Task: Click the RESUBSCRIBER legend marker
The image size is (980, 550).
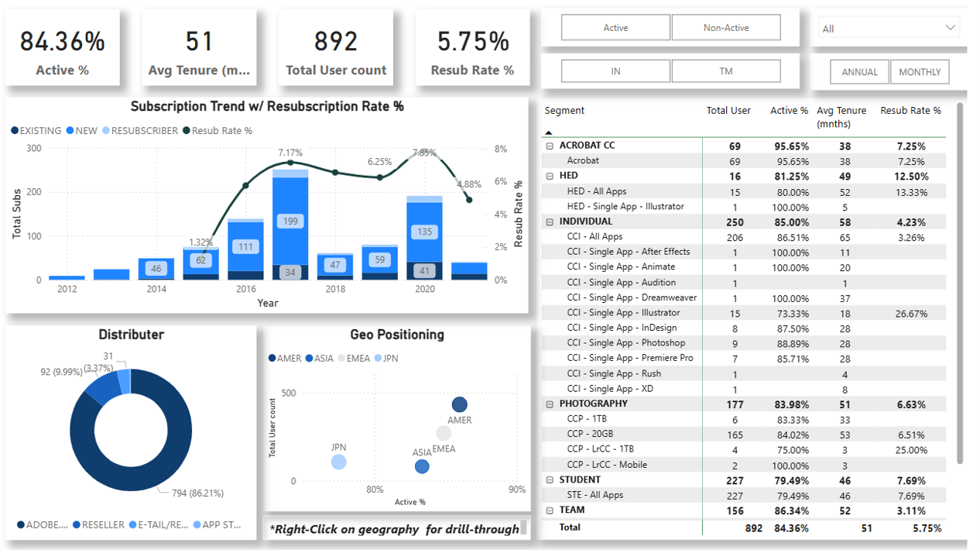Action: [x=106, y=131]
